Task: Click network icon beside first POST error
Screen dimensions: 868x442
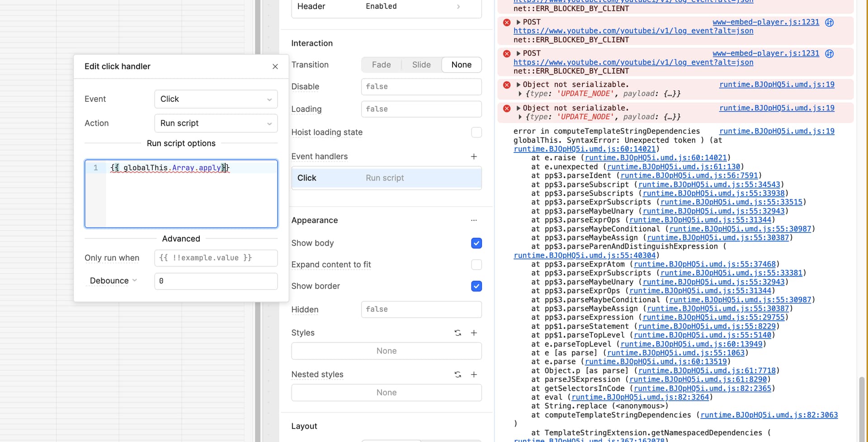Action: click(x=829, y=22)
